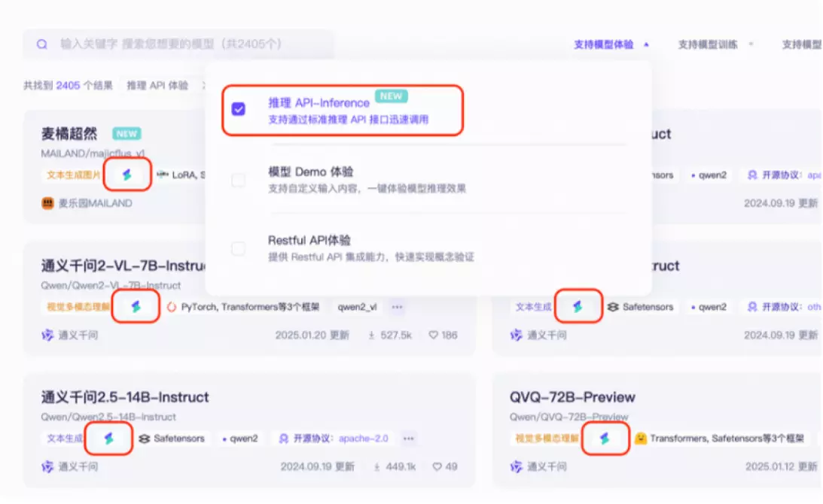Open the 麦乐园MAILAND organization link

[95, 203]
